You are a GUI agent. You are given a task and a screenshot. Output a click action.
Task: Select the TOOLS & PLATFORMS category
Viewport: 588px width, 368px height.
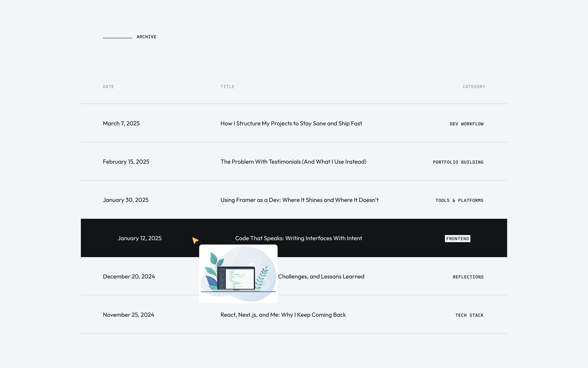[x=459, y=200]
